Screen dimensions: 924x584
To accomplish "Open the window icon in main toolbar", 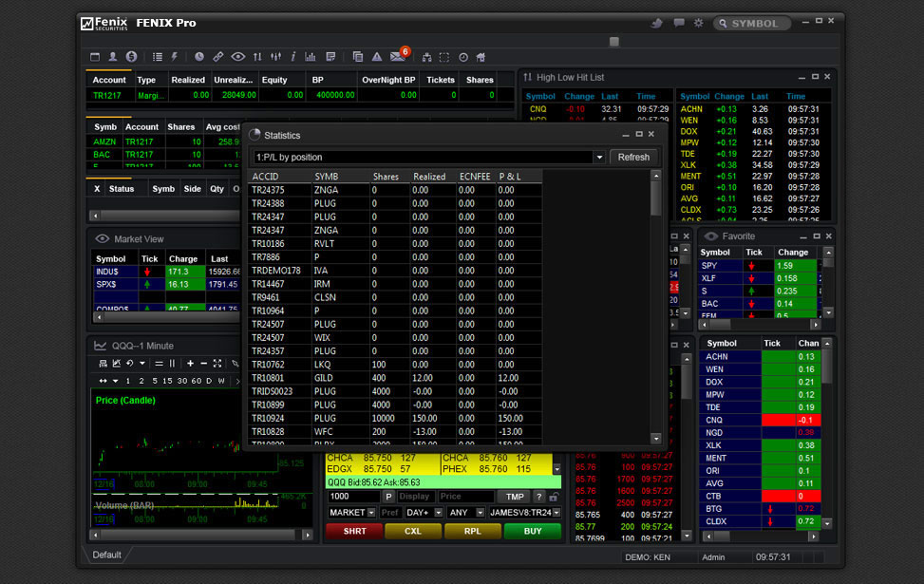I will click(95, 57).
